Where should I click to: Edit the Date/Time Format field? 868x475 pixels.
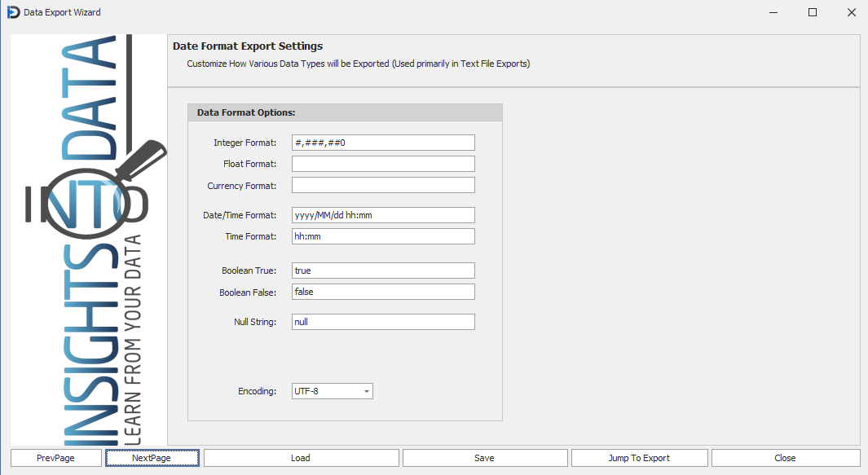pos(383,215)
